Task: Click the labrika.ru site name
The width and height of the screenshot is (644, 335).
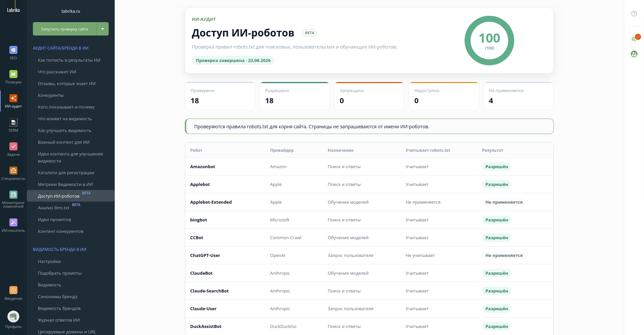Action: tap(71, 11)
